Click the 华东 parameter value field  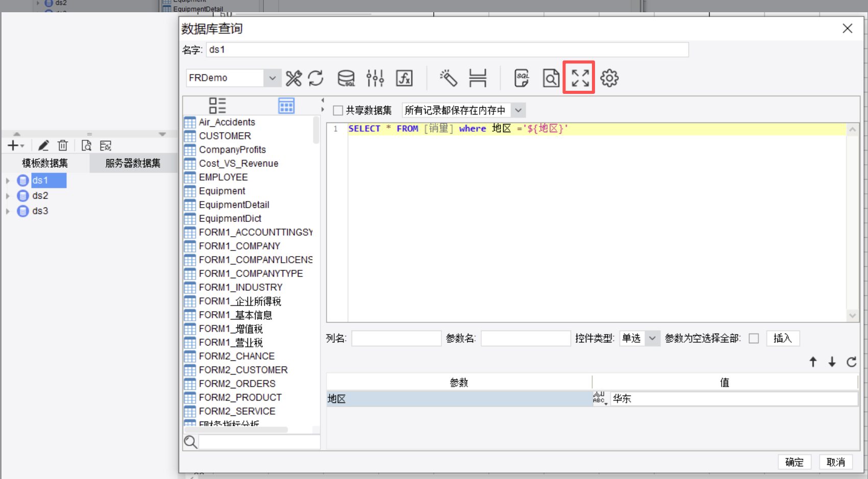734,398
